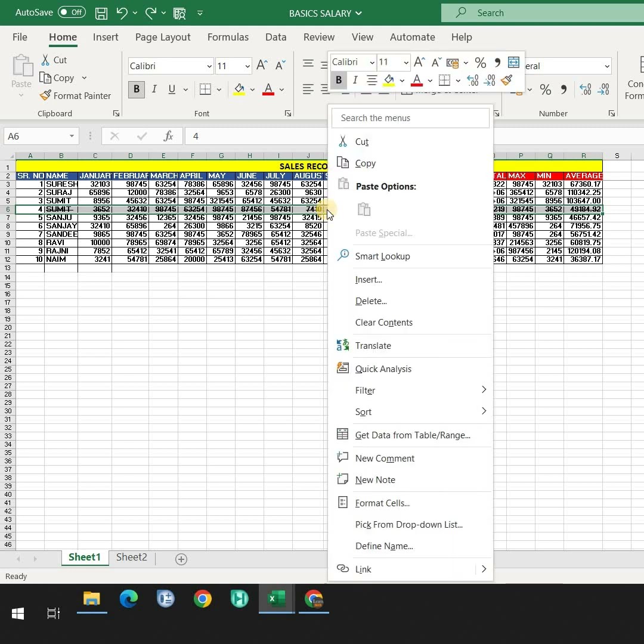Click the Undo arrow icon

tap(122, 13)
